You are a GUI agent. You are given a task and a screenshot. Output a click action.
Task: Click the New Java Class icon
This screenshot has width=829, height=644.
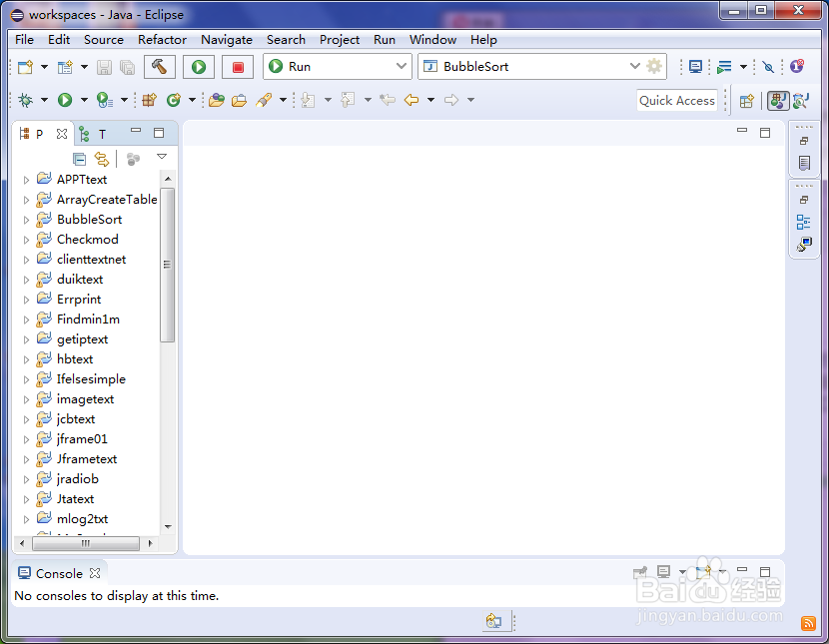(x=174, y=99)
